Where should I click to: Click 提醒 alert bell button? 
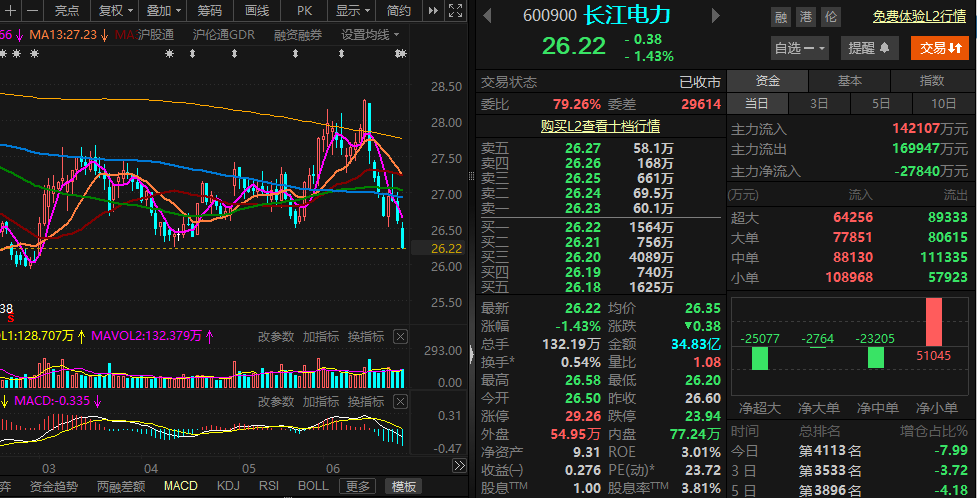pos(869,48)
